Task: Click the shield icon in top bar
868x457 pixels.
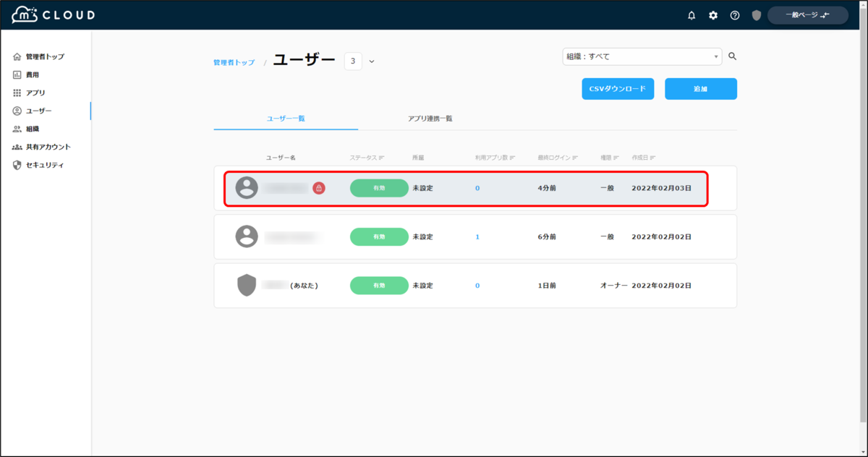Action: [x=757, y=15]
